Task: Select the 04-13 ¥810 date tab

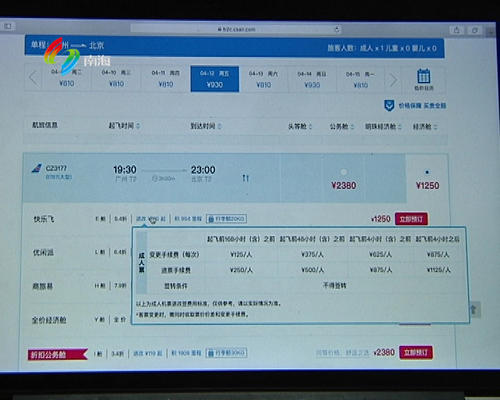Action: 263,79
